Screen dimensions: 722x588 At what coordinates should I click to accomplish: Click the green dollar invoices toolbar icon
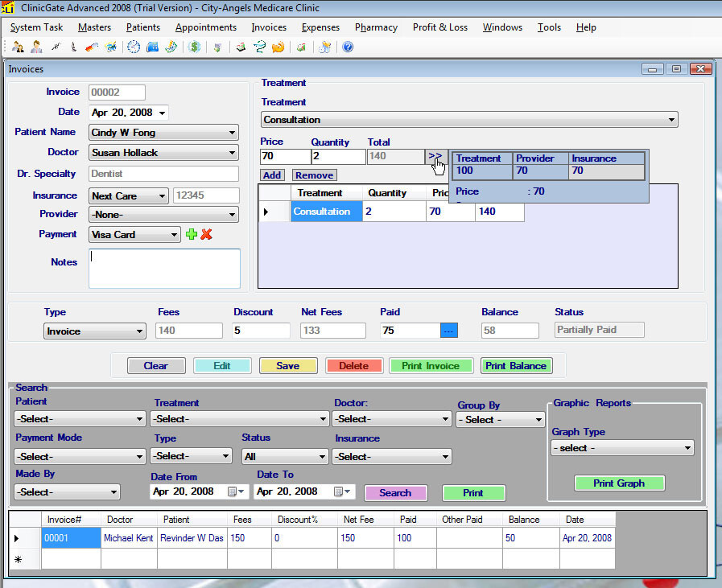(194, 47)
